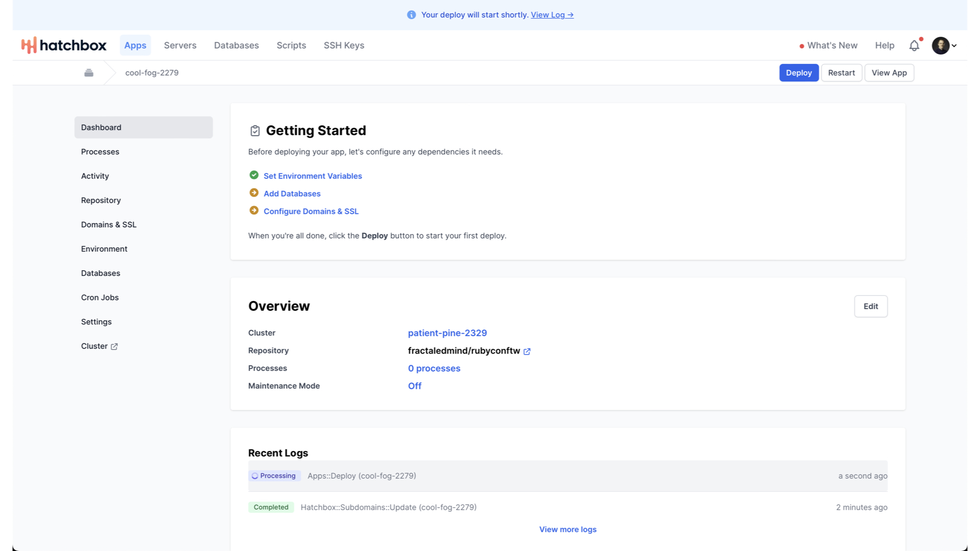Switch to the Servers nav tab
The image size is (980, 551).
pyautogui.click(x=180, y=45)
